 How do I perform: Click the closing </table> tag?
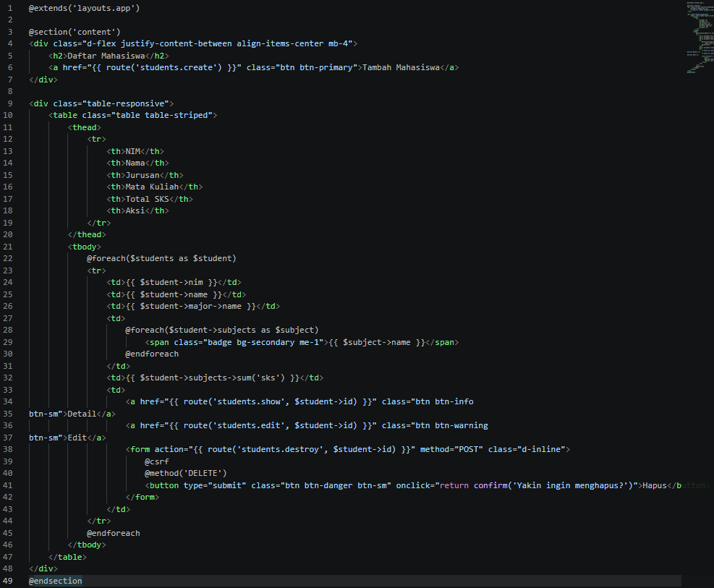[x=67, y=558]
